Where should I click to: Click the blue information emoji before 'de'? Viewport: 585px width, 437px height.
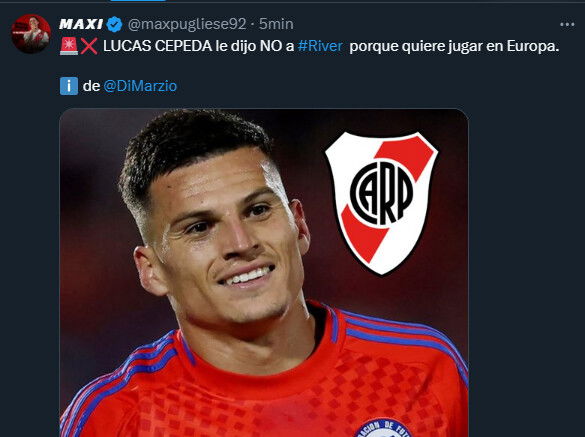(x=69, y=86)
